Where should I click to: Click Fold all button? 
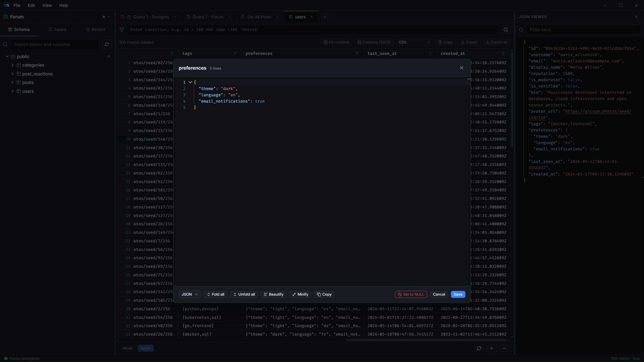[215, 294]
